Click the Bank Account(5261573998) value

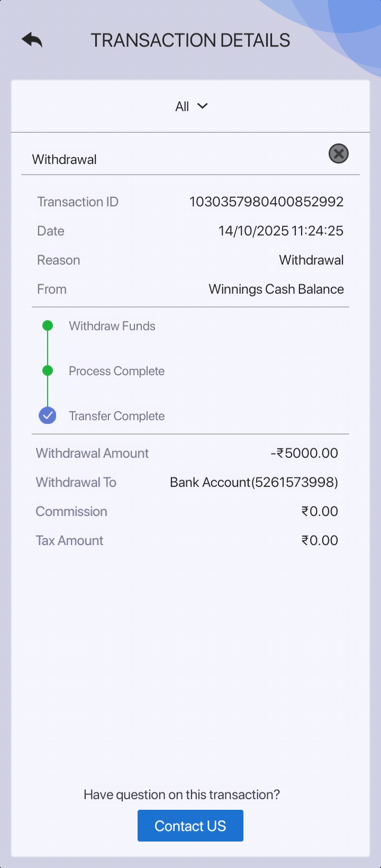coord(254,482)
